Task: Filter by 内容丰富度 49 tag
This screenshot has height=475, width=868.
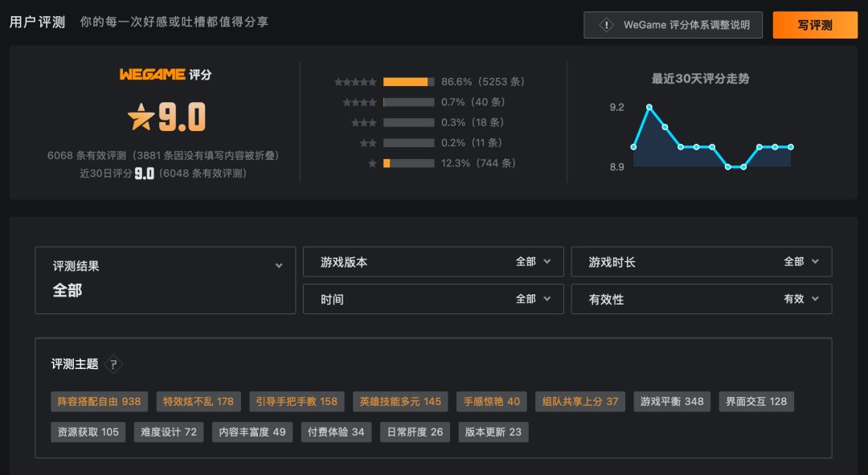Action: point(252,432)
